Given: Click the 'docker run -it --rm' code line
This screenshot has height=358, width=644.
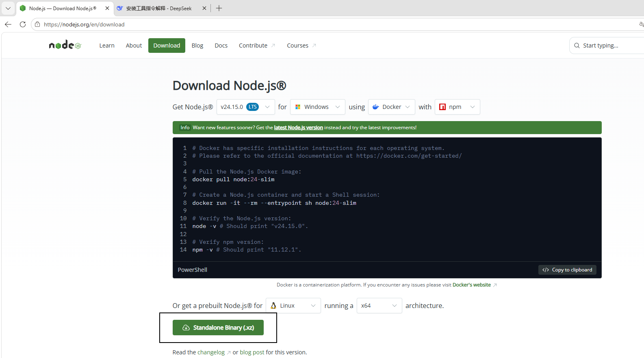Looking at the screenshot, I should click(x=274, y=203).
